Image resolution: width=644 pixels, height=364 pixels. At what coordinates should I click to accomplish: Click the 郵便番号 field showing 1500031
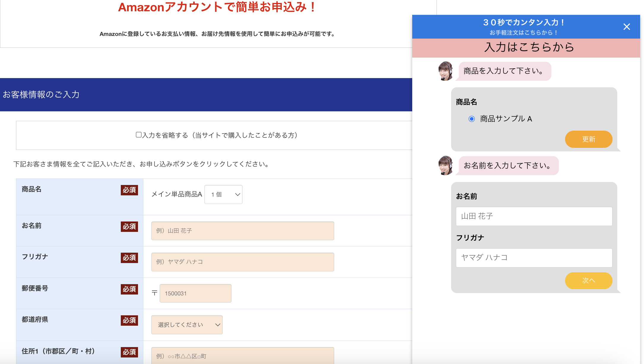(x=196, y=293)
